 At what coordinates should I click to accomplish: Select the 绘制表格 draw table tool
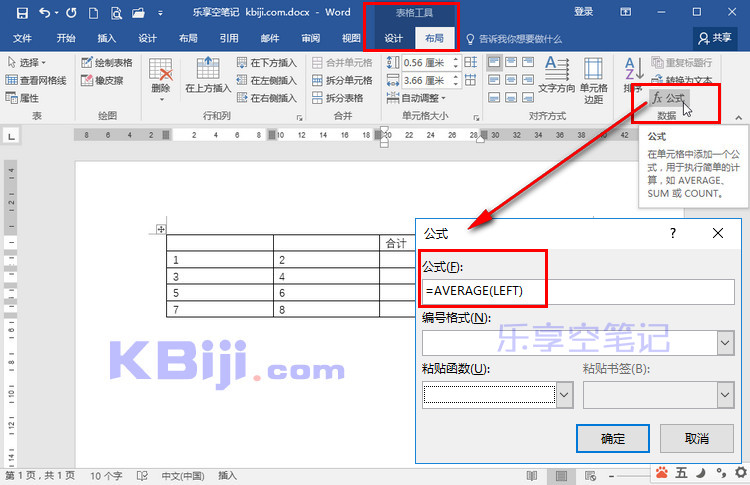pos(107,62)
